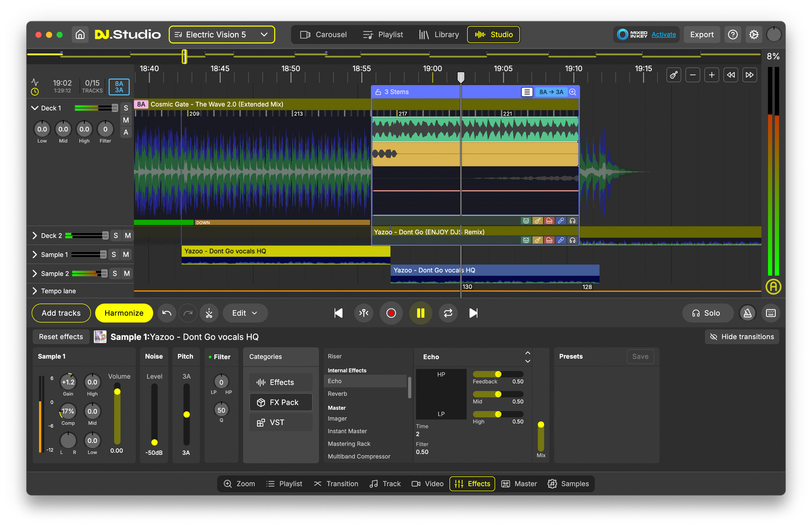Open the Electric Vision 5 project dropdown
Viewport: 812px width, 527px height.
point(222,35)
